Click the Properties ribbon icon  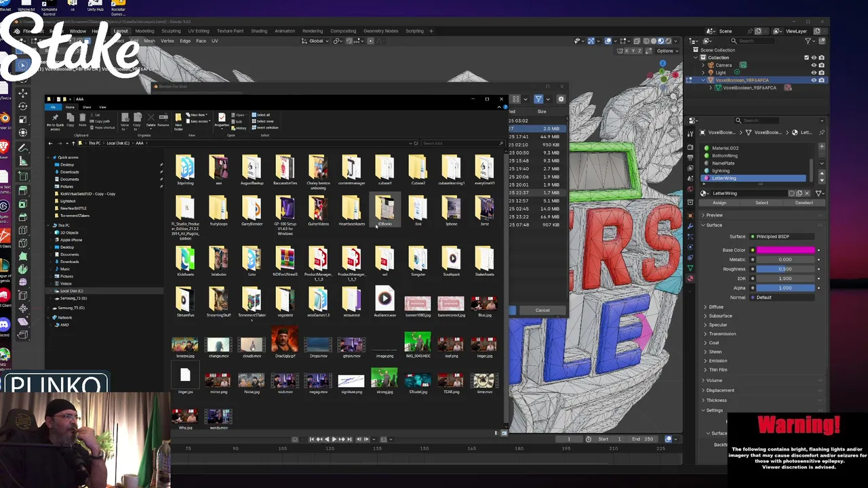(x=222, y=121)
